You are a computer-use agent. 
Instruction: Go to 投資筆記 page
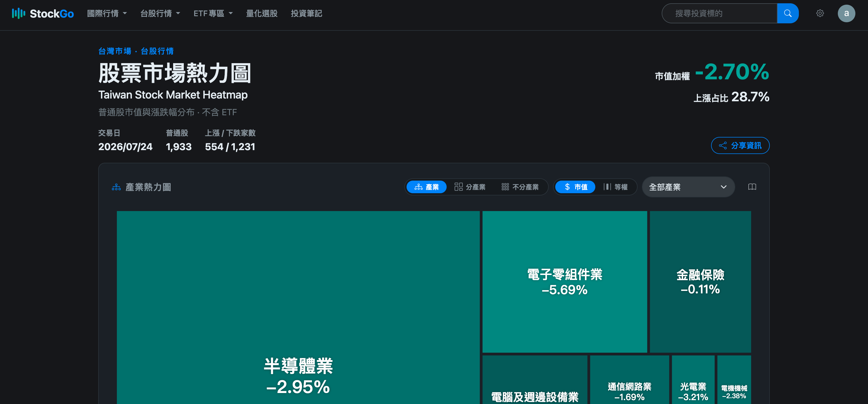306,13
